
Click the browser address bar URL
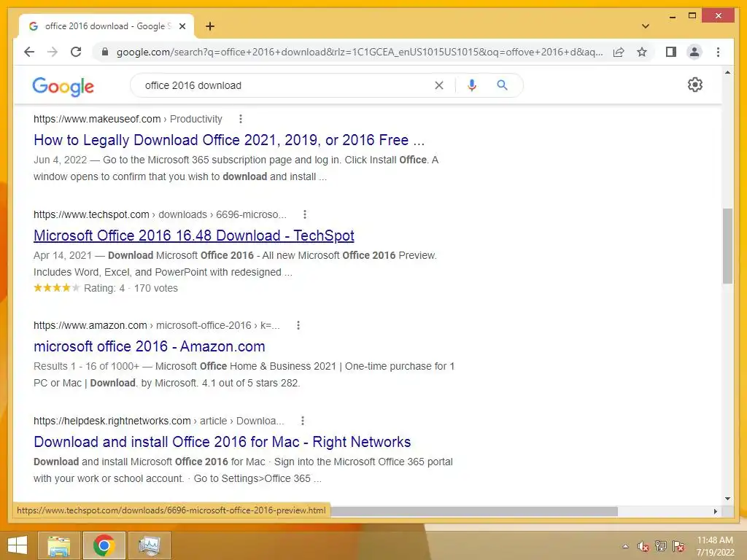(360, 52)
